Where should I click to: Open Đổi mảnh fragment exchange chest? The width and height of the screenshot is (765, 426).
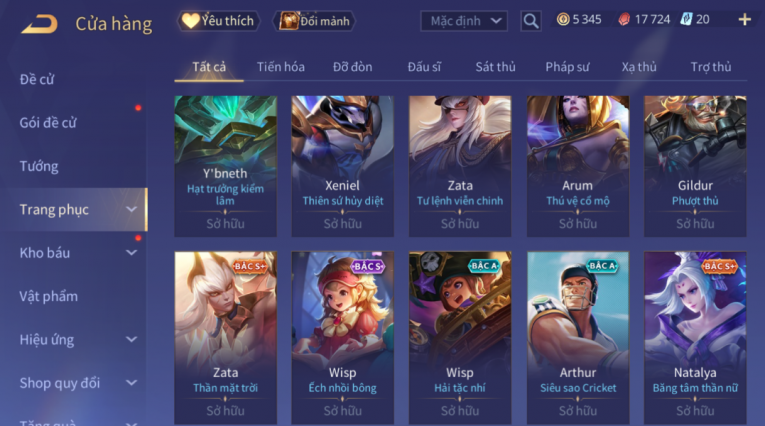click(314, 21)
